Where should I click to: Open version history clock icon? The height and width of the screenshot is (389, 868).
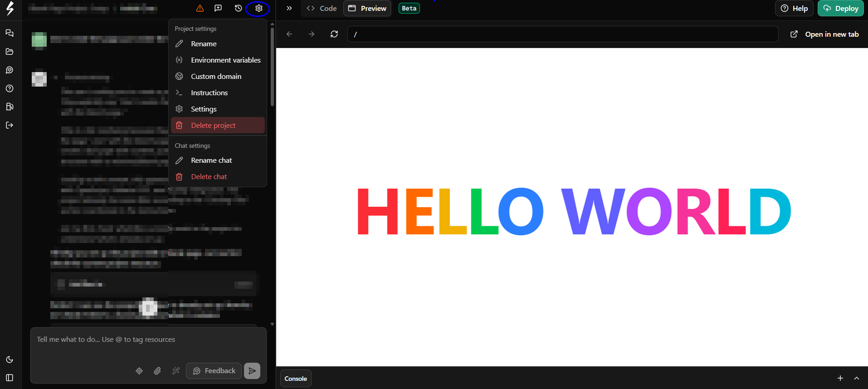tap(238, 8)
